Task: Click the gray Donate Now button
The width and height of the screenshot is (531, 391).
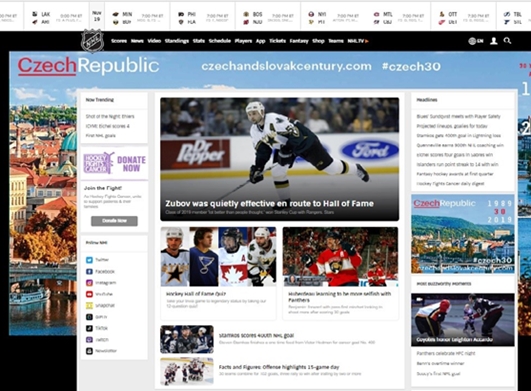Action: tap(114, 221)
